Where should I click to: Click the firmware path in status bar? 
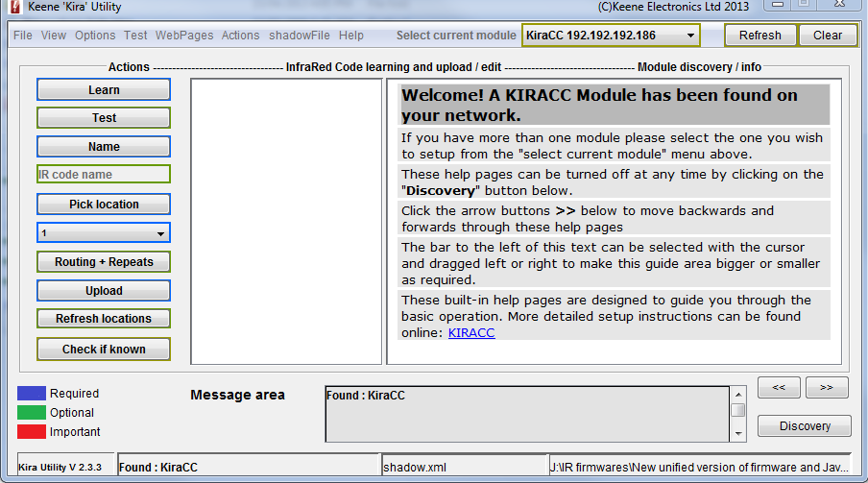pyautogui.click(x=699, y=467)
